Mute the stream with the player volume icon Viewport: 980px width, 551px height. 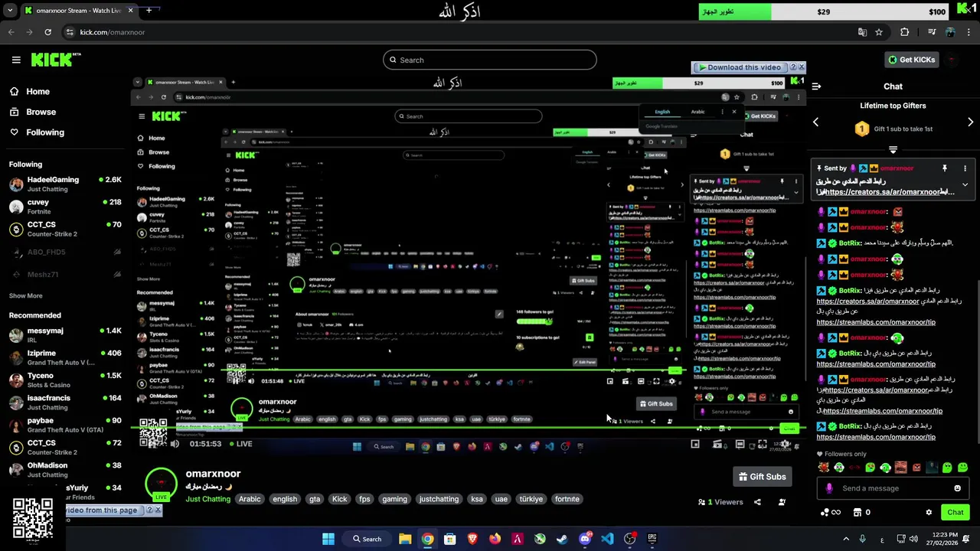pyautogui.click(x=175, y=444)
